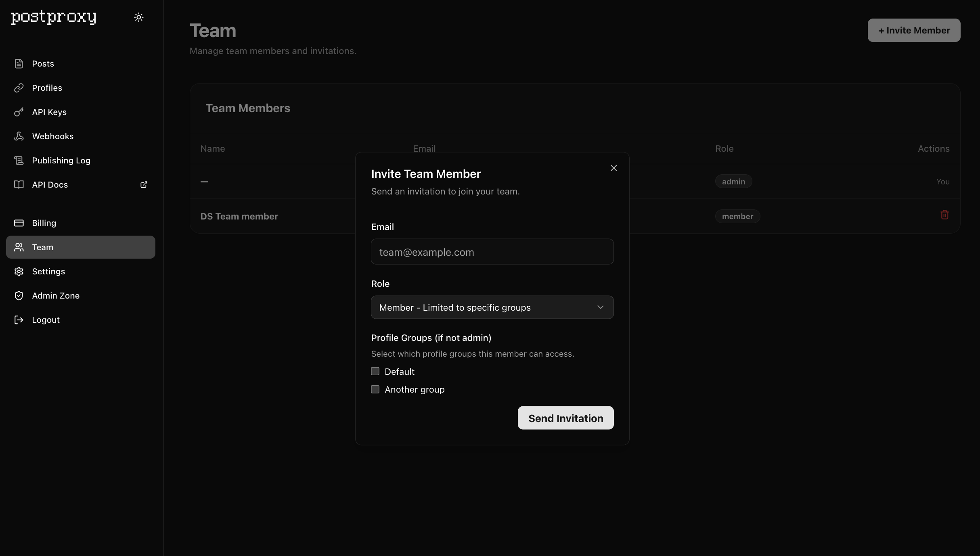Click the Profiles link icon
This screenshot has width=980, height=556.
[19, 88]
